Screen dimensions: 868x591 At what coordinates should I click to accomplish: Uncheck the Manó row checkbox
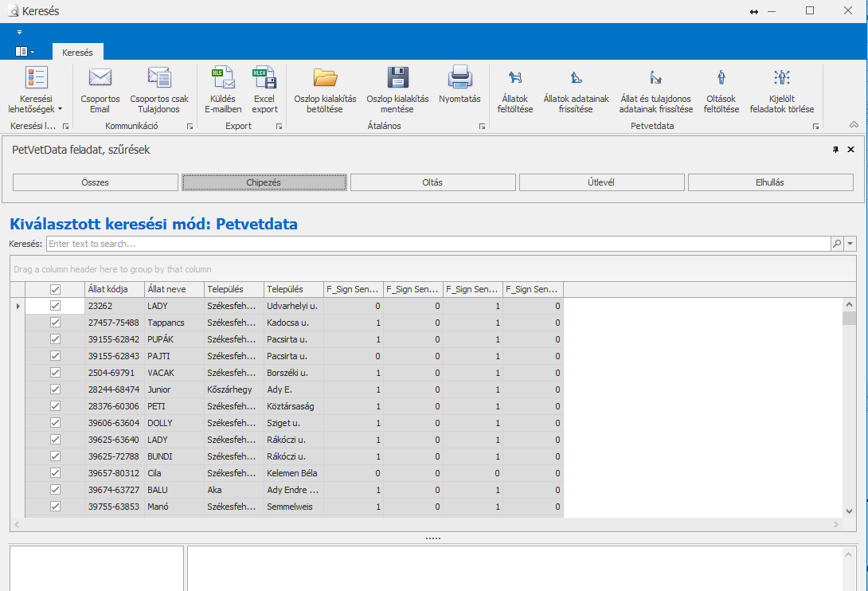(55, 507)
